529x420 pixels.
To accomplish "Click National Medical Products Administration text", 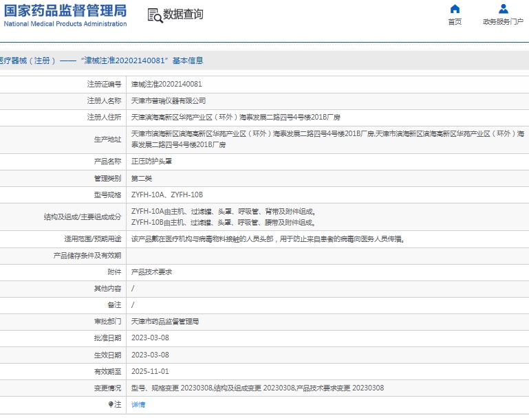I will coord(65,24).
